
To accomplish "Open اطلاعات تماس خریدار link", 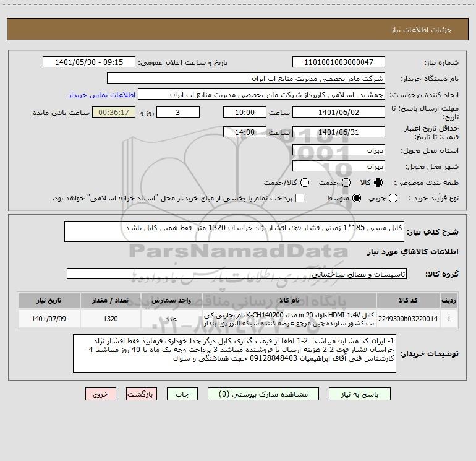I will [x=102, y=95].
